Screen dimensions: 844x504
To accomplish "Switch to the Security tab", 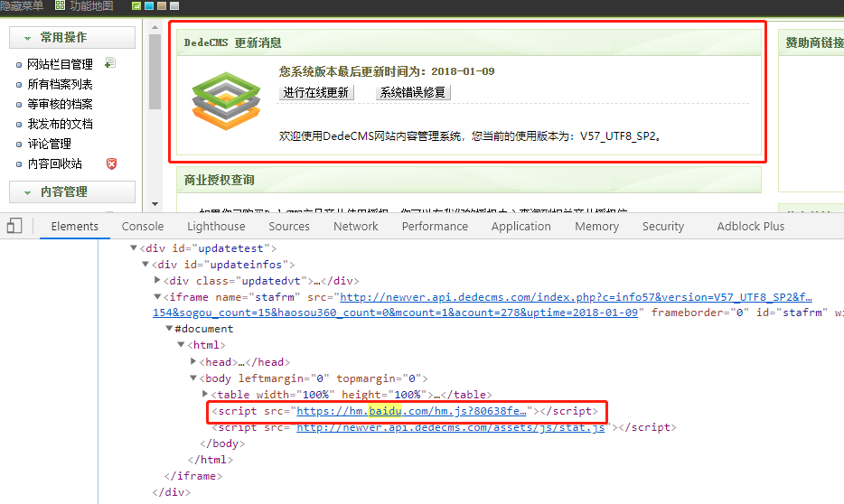I will 663,227.
